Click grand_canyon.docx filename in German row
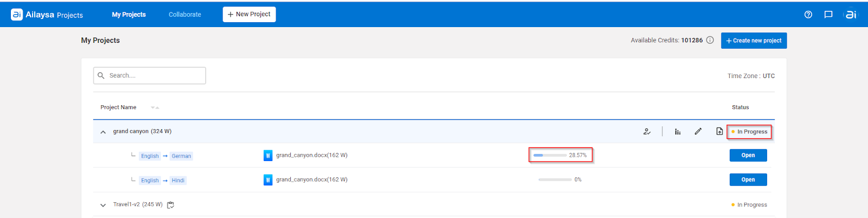 [x=312, y=155]
